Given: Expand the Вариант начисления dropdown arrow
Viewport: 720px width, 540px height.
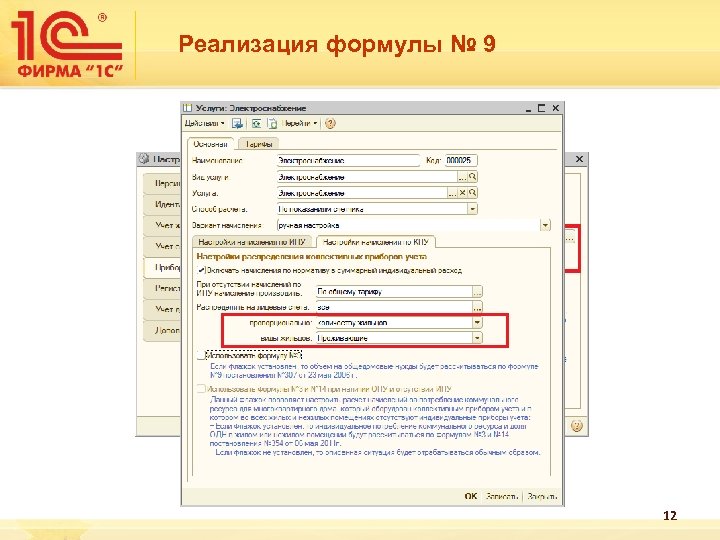Looking at the screenshot, I should pyautogui.click(x=545, y=225).
